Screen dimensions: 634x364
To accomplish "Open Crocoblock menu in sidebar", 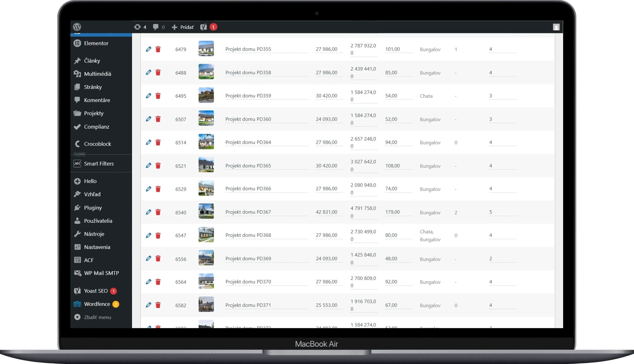I will [x=97, y=144].
